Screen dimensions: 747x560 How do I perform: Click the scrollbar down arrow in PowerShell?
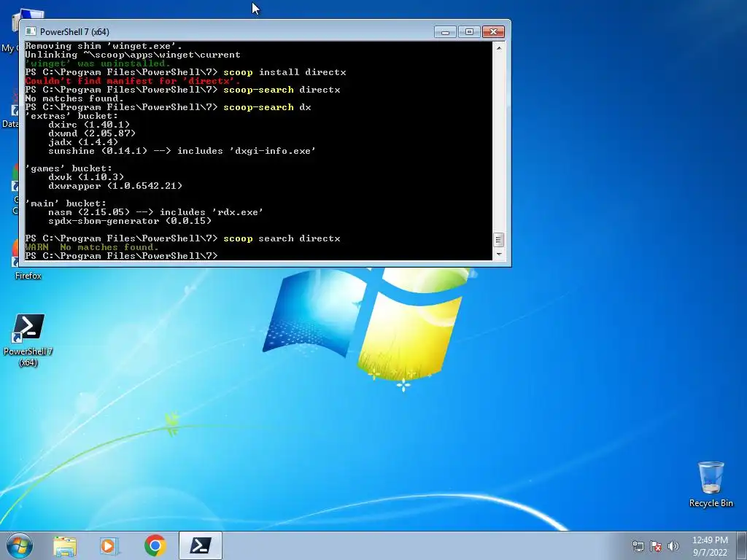[498, 254]
